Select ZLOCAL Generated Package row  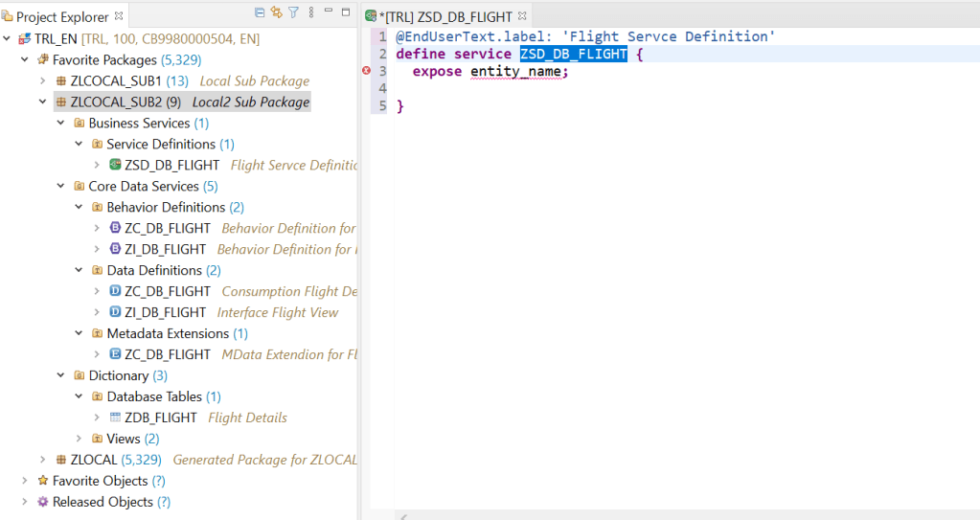pyautogui.click(x=213, y=460)
